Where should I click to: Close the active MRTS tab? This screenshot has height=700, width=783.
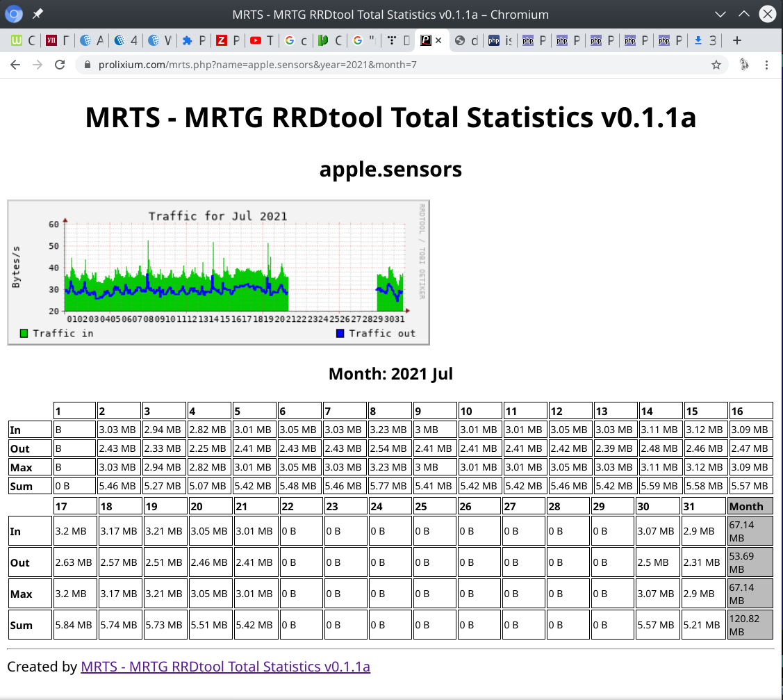pos(438,40)
